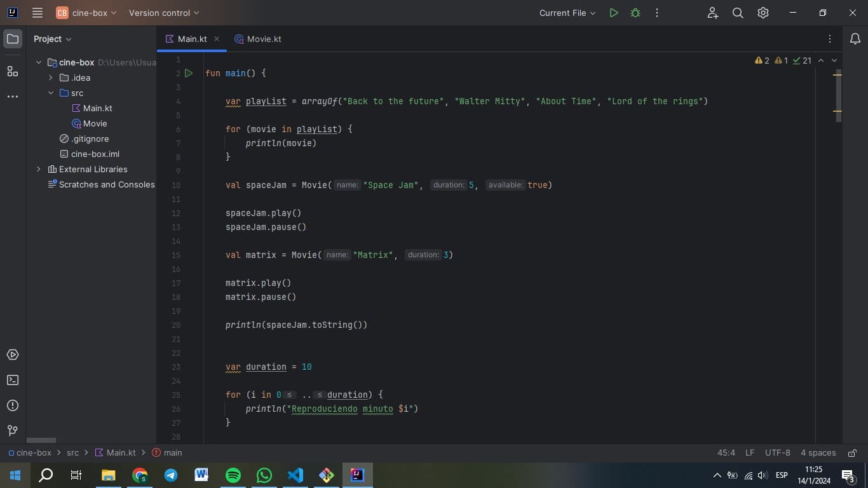Select the .gitignore file
This screenshot has height=488, width=868.
point(84,139)
